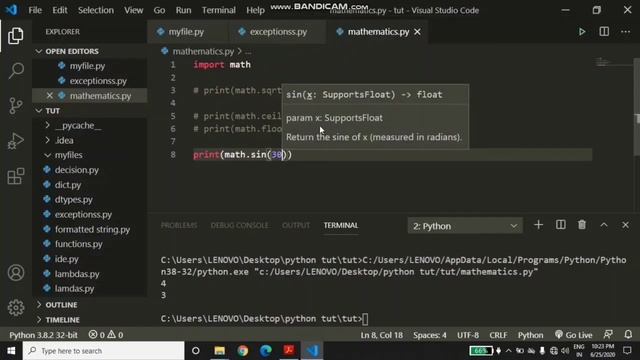Click the Type here to search box
This screenshot has width=640, height=360.
click(104, 351)
